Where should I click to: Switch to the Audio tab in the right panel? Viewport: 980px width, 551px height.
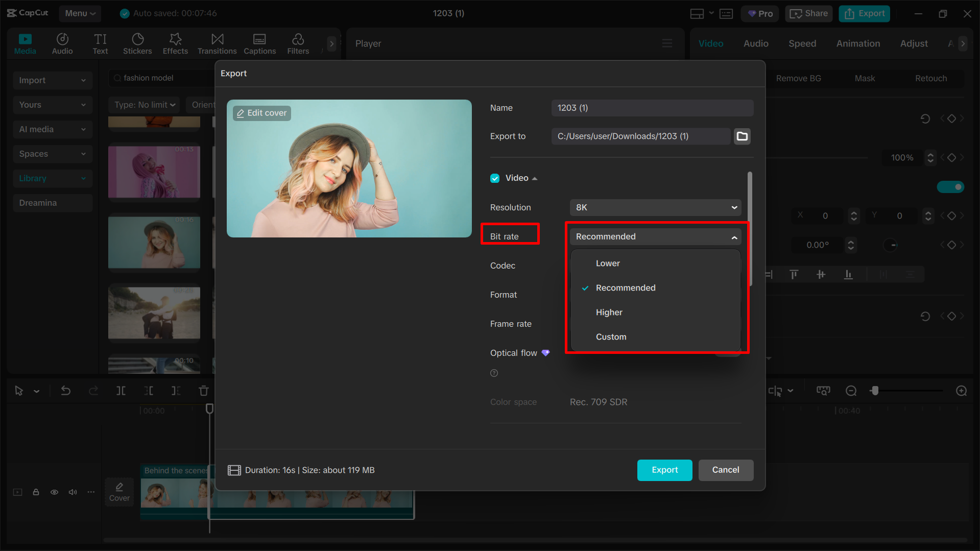point(755,43)
